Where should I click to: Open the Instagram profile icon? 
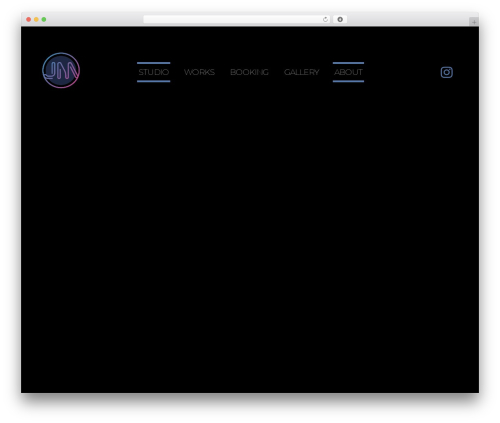point(446,72)
